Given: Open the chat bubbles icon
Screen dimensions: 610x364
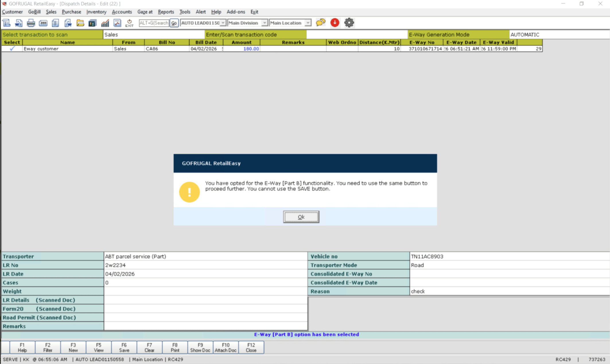Looking at the screenshot, I should coord(320,23).
